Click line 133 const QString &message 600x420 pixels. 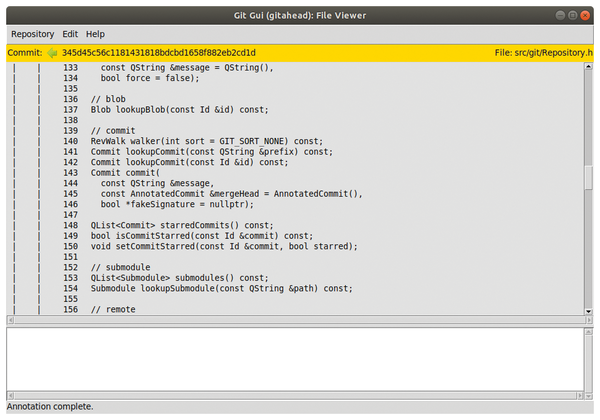pos(187,68)
